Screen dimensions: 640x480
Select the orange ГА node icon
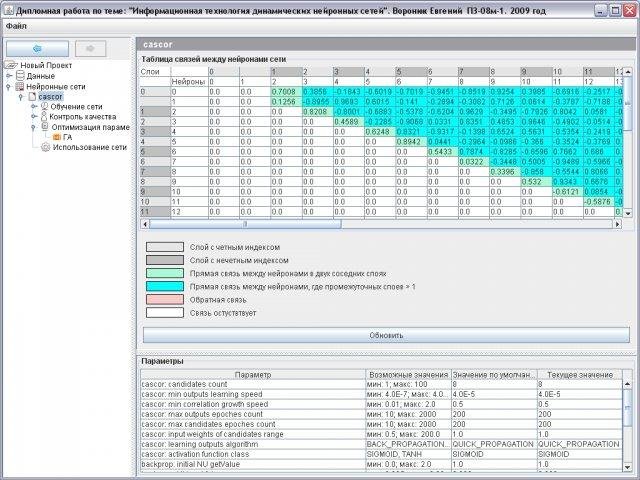coord(56,137)
